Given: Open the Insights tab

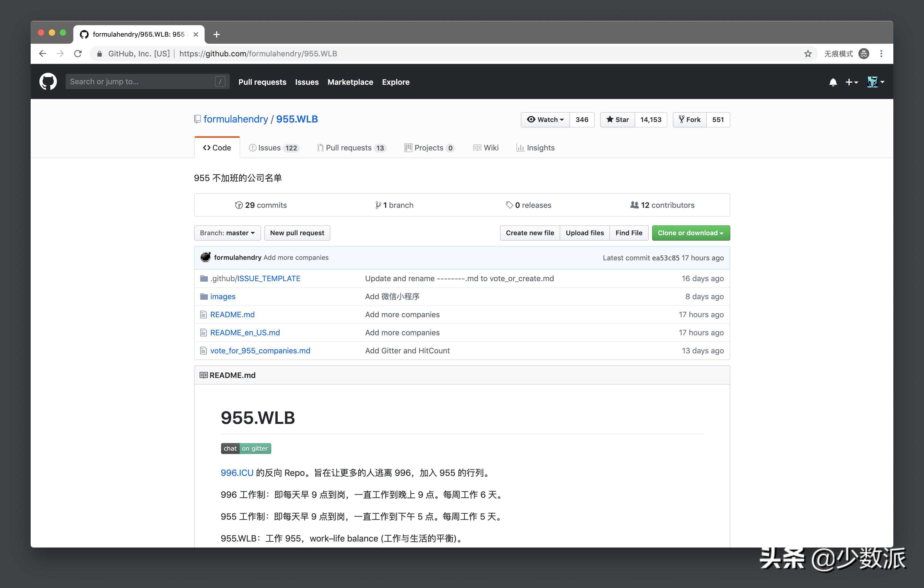Looking at the screenshot, I should [535, 148].
